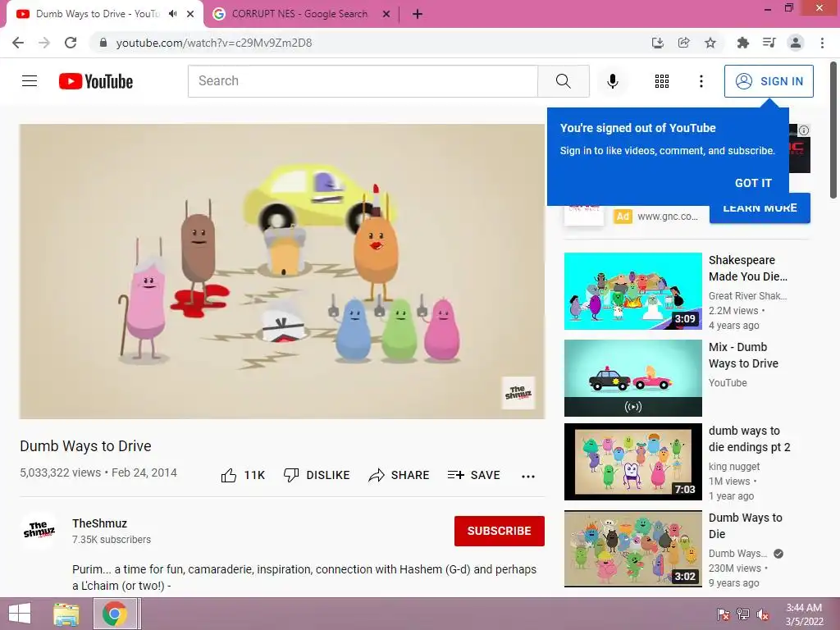Screen dimensions: 840x630
Task: Play the main video player
Action: coord(282,271)
